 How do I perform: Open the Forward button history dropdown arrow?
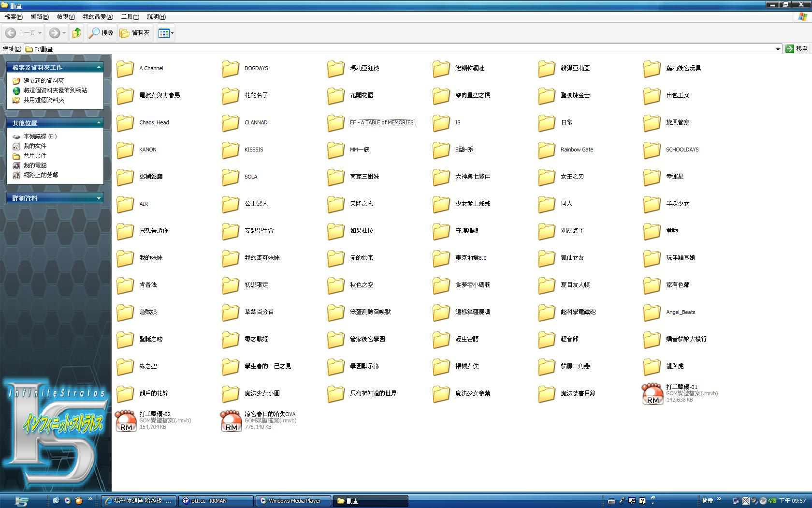[64, 33]
